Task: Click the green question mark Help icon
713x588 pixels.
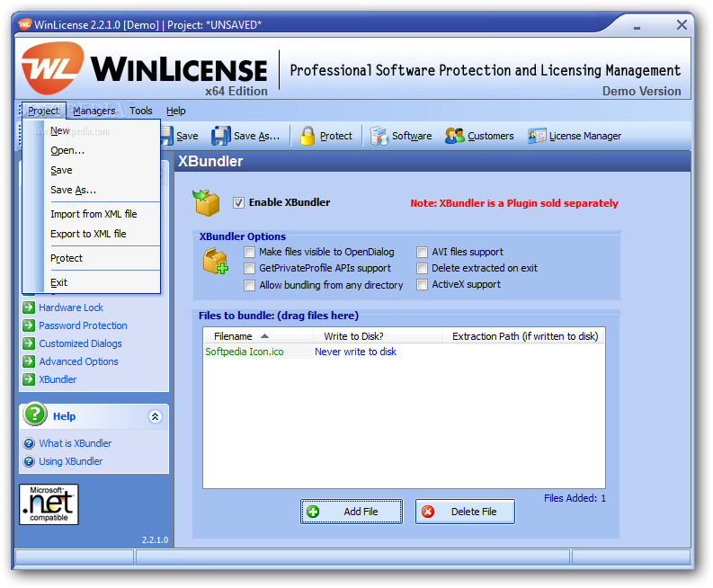Action: click(35, 414)
